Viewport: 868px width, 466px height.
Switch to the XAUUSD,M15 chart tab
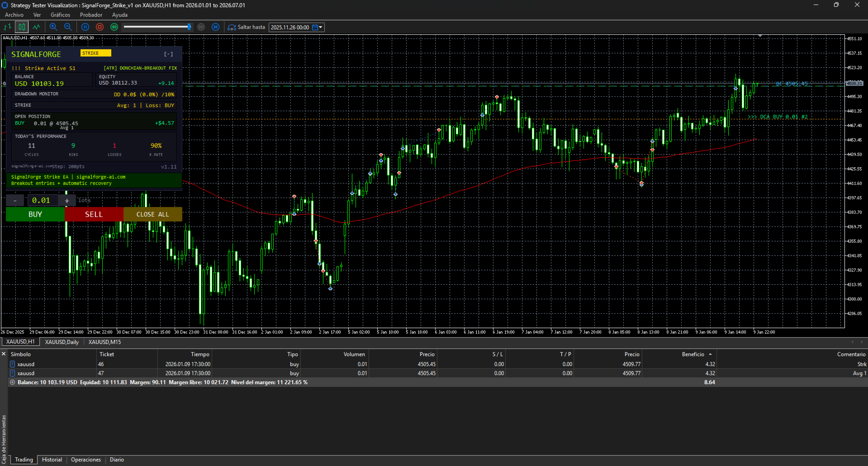coord(104,342)
